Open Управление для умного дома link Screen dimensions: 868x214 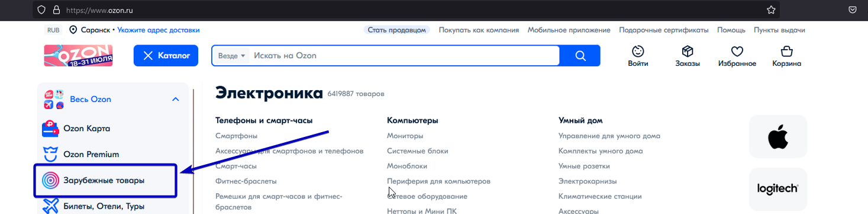pyautogui.click(x=609, y=136)
